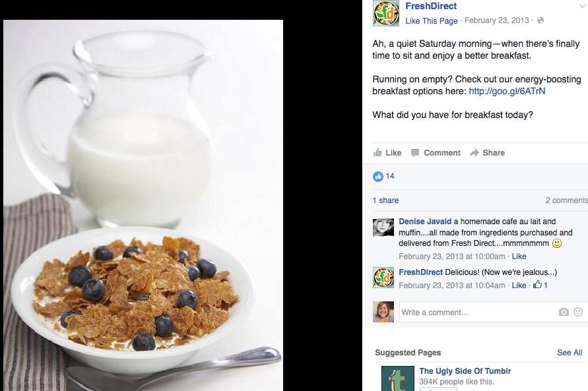This screenshot has width=588, height=391.
Task: Click the Comment button under the post
Action: click(x=436, y=153)
